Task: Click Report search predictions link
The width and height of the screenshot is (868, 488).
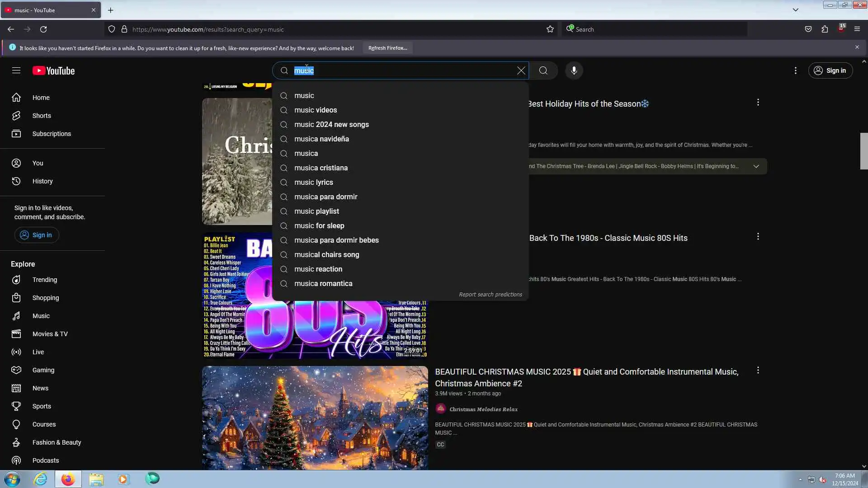Action: pyautogui.click(x=490, y=294)
